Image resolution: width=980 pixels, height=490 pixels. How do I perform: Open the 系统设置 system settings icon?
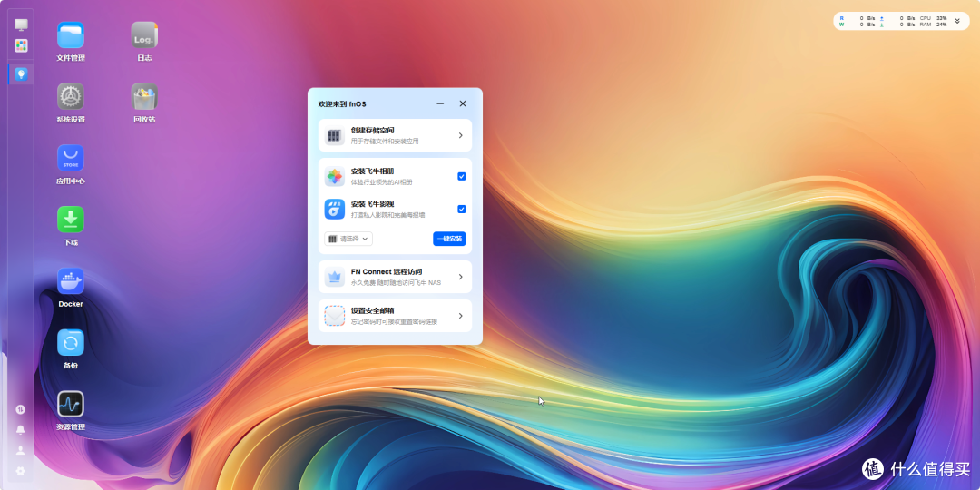[x=71, y=96]
